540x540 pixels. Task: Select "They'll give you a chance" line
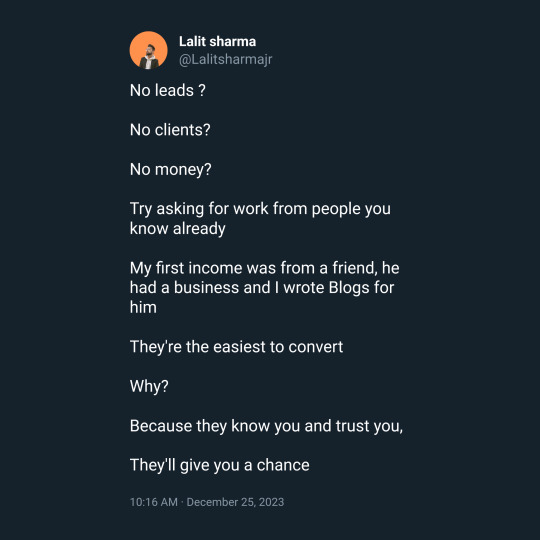220,466
